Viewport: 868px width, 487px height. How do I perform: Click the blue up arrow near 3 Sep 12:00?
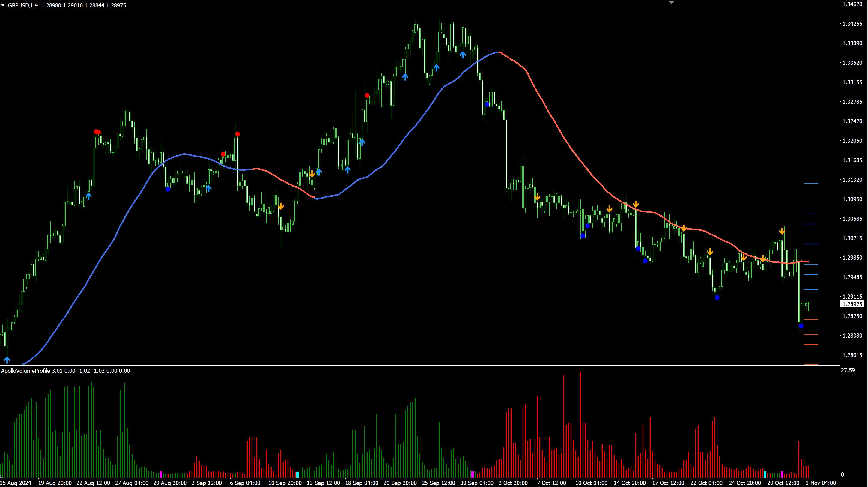point(209,188)
